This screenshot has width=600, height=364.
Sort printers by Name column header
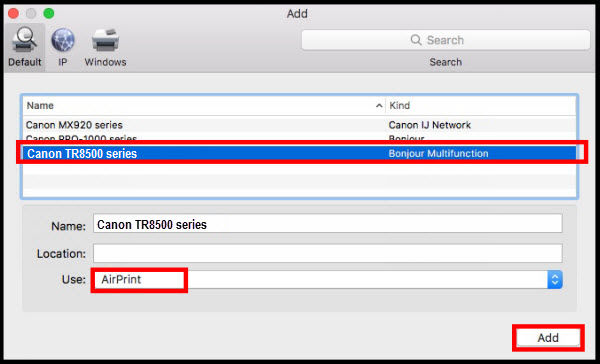[x=204, y=106]
